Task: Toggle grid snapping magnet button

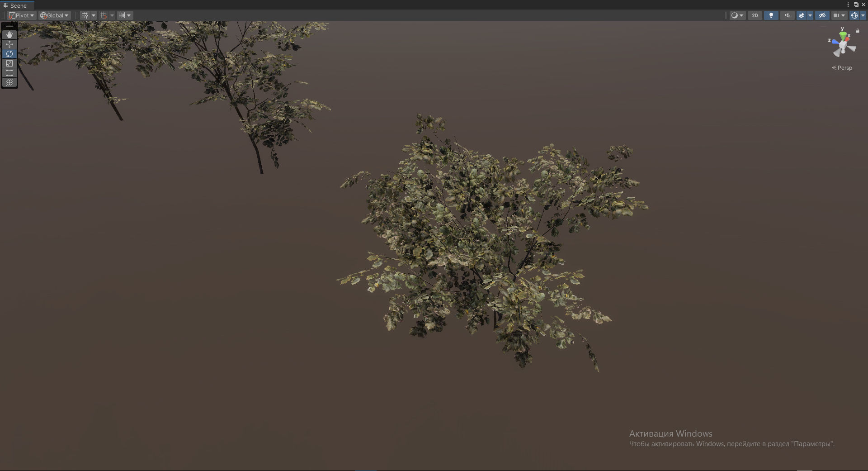Action: [104, 15]
